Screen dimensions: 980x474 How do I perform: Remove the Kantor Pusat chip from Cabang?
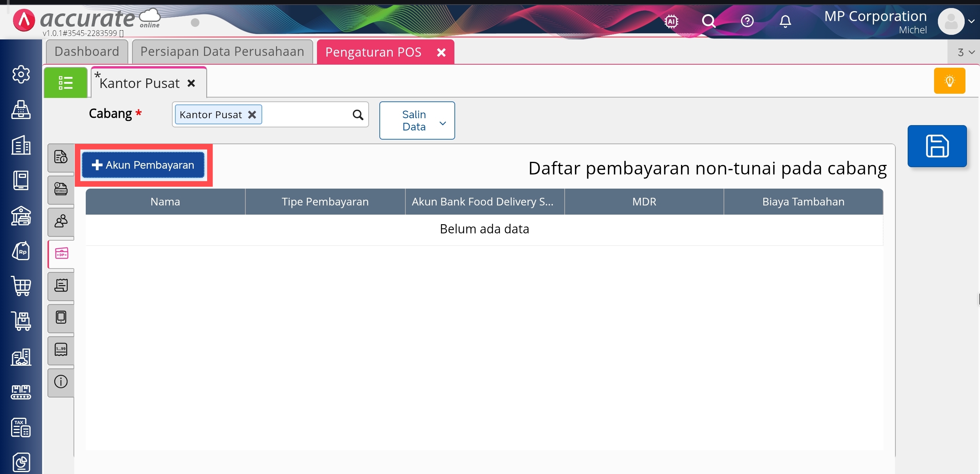tap(252, 115)
